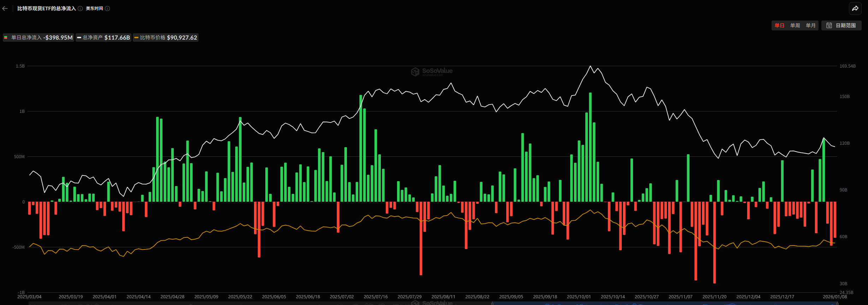Image resolution: width=868 pixels, height=305 pixels.
Task: Share the chart via the arrow icon
Action: tap(855, 8)
